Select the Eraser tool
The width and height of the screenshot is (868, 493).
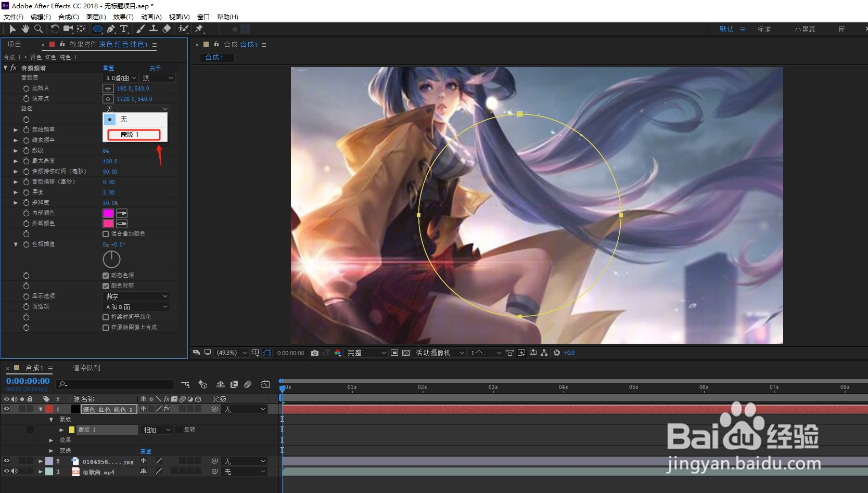(167, 29)
